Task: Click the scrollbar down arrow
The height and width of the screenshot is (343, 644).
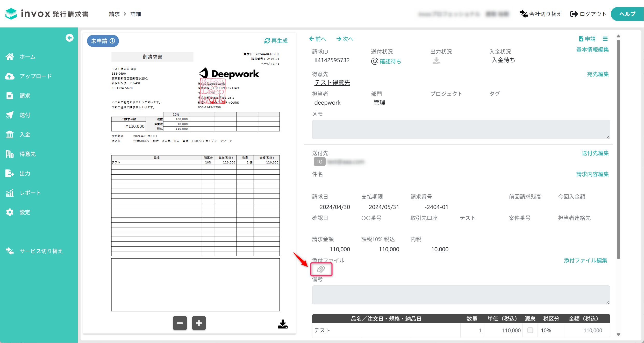Action: coord(618,334)
